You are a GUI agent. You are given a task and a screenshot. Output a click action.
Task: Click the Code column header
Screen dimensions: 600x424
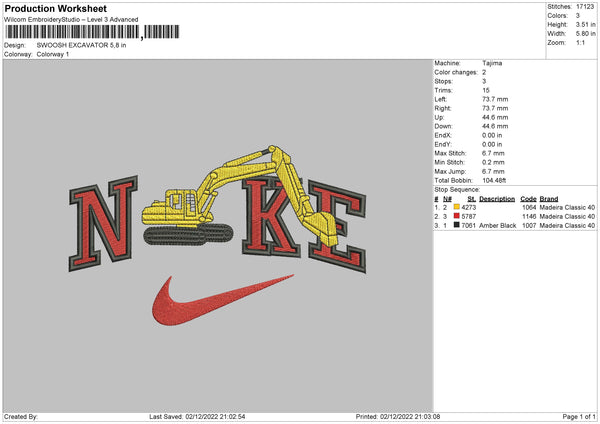point(528,199)
